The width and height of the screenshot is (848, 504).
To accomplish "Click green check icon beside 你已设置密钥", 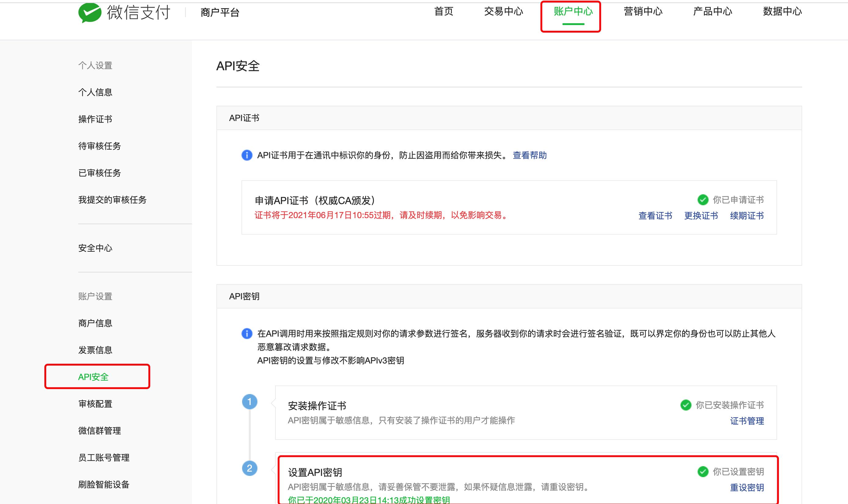I will (x=702, y=471).
